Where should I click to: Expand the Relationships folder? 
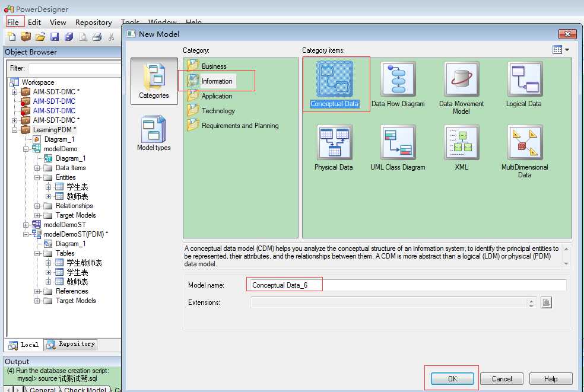pos(37,206)
